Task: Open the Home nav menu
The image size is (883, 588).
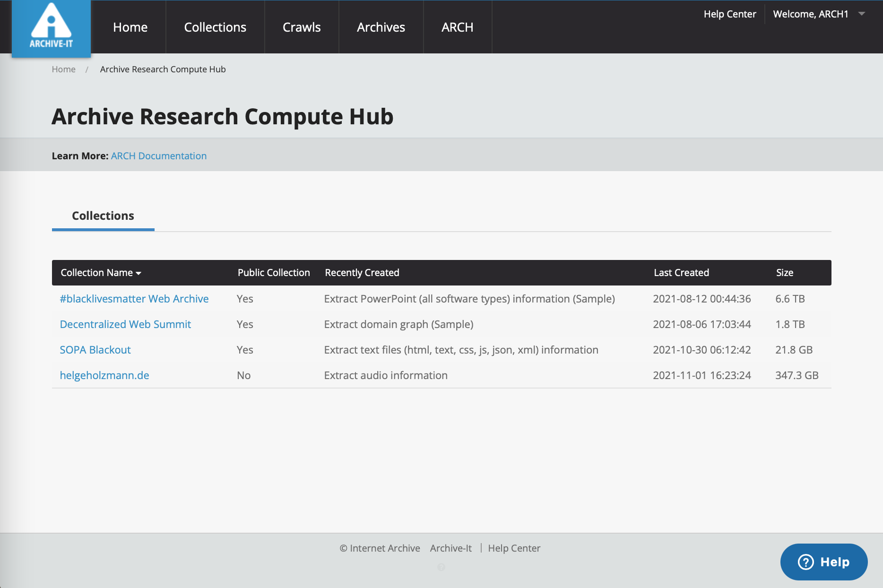Action: 130,27
